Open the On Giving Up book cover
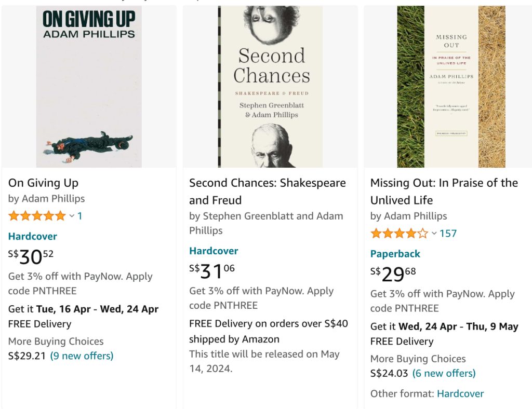The width and height of the screenshot is (532, 409). tap(89, 87)
